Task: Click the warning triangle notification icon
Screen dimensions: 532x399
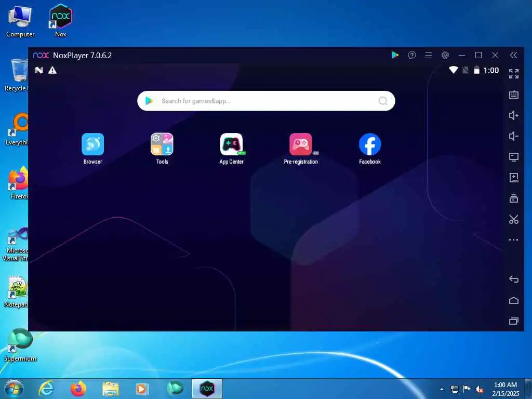Action: [x=52, y=70]
